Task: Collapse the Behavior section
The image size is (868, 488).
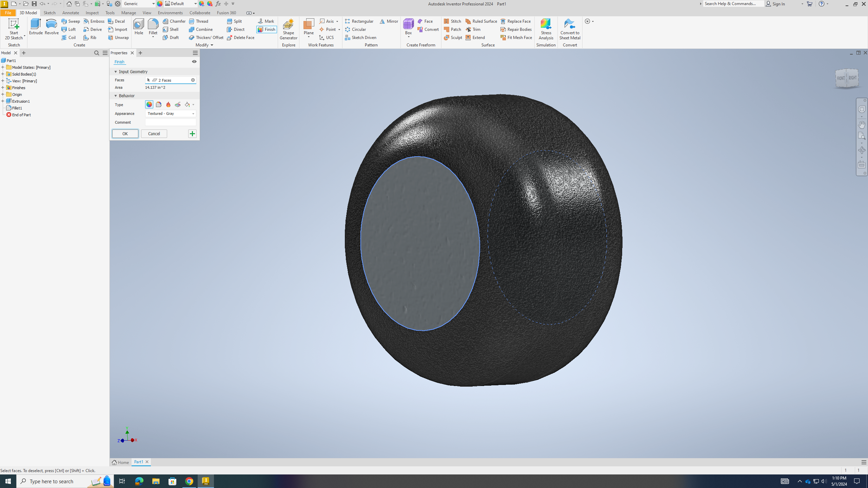Action: (x=116, y=96)
